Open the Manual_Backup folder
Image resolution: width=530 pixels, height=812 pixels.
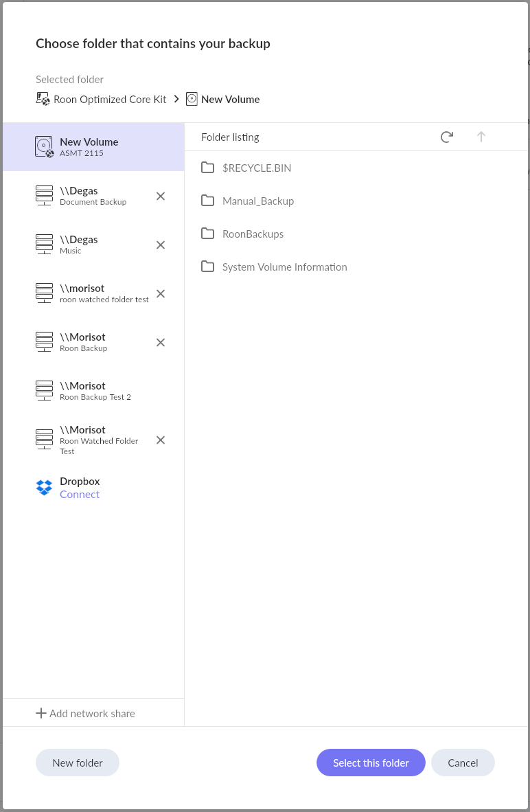(257, 201)
